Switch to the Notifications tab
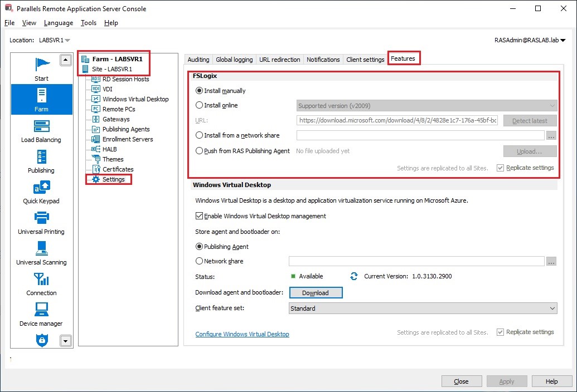Image resolution: width=577 pixels, height=392 pixels. (x=323, y=60)
